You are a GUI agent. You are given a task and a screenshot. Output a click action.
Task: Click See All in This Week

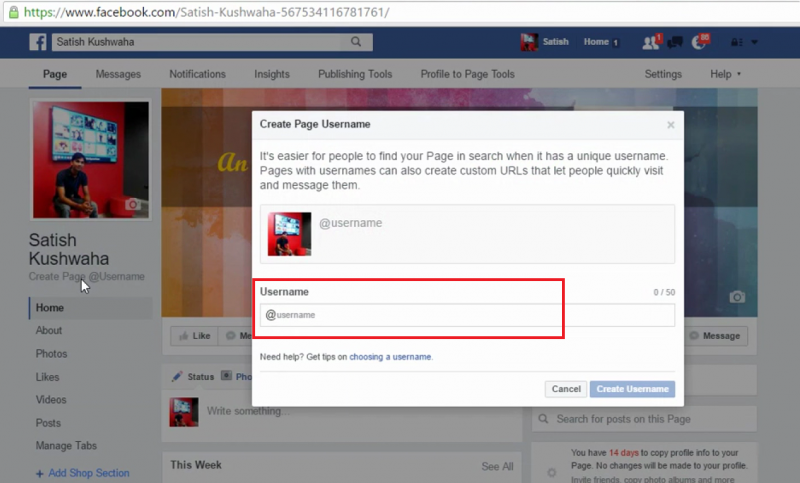[x=497, y=466]
